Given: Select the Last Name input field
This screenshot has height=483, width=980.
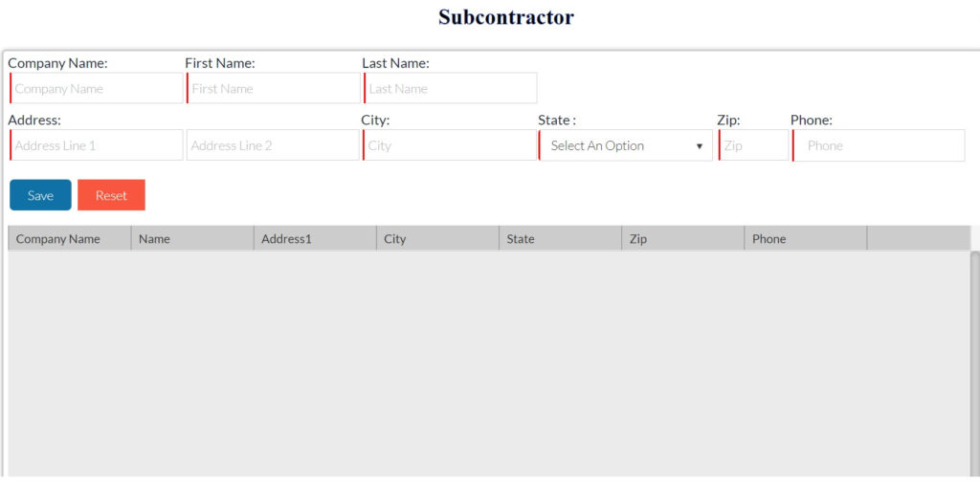Looking at the screenshot, I should [450, 88].
